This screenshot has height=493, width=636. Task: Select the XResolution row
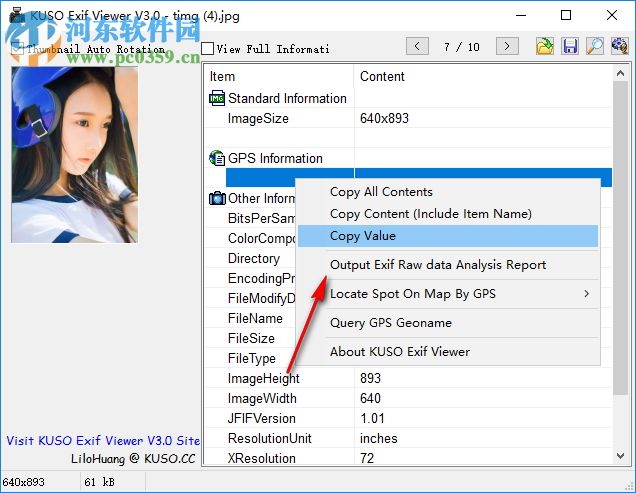point(408,458)
